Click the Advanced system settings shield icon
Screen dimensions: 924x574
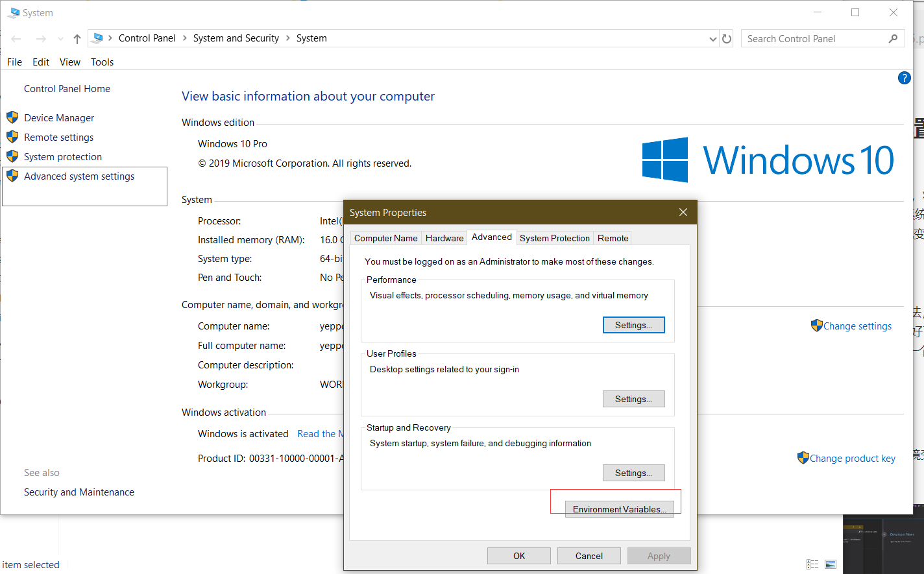(x=12, y=176)
